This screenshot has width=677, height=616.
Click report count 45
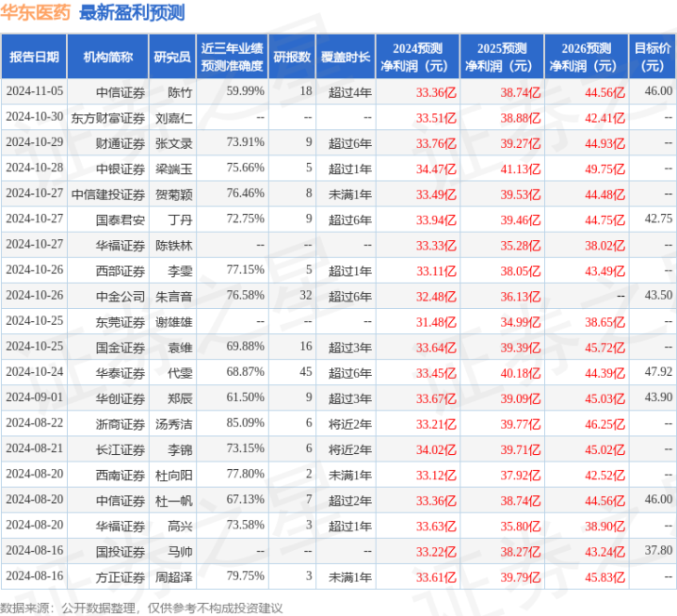(x=306, y=371)
